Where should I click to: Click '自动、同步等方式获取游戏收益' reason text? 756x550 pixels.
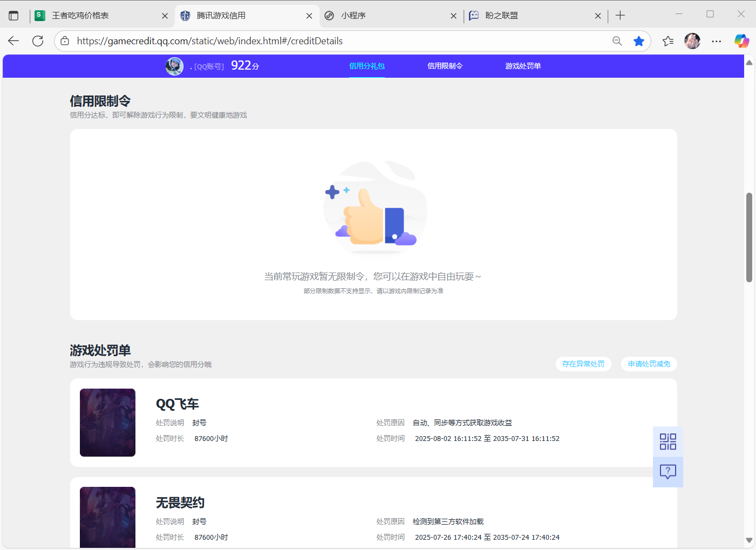coord(462,423)
